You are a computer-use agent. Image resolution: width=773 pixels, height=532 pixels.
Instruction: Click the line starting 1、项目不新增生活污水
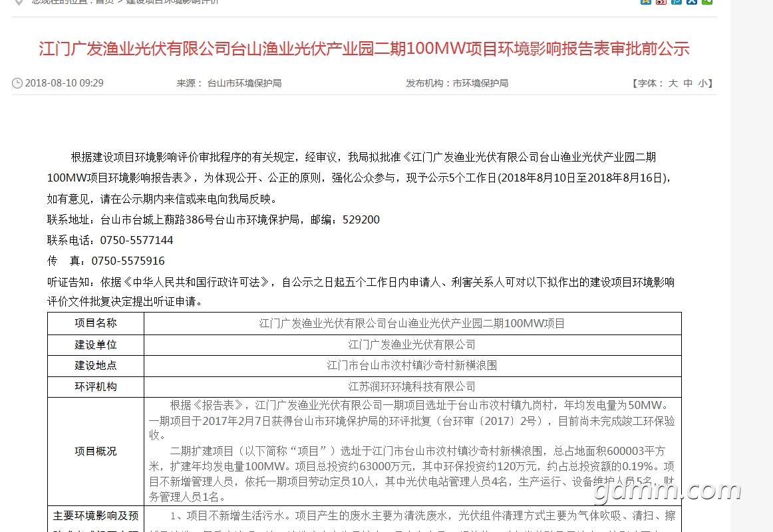click(422, 516)
